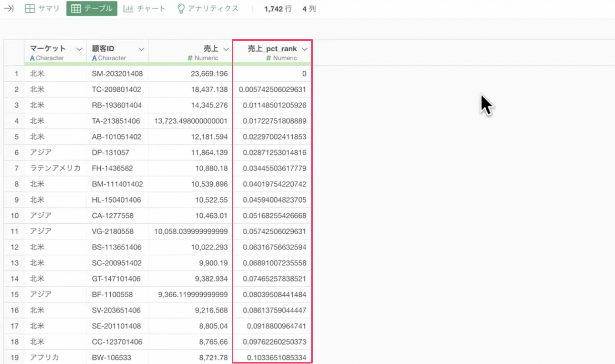Click sales value 18,437.138
615x364 pixels.
point(209,89)
